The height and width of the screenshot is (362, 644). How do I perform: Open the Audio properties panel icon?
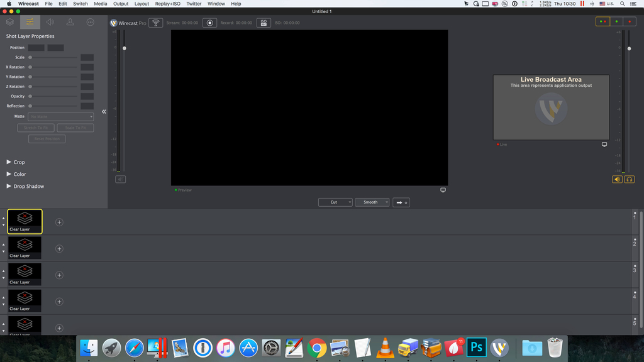pyautogui.click(x=49, y=22)
